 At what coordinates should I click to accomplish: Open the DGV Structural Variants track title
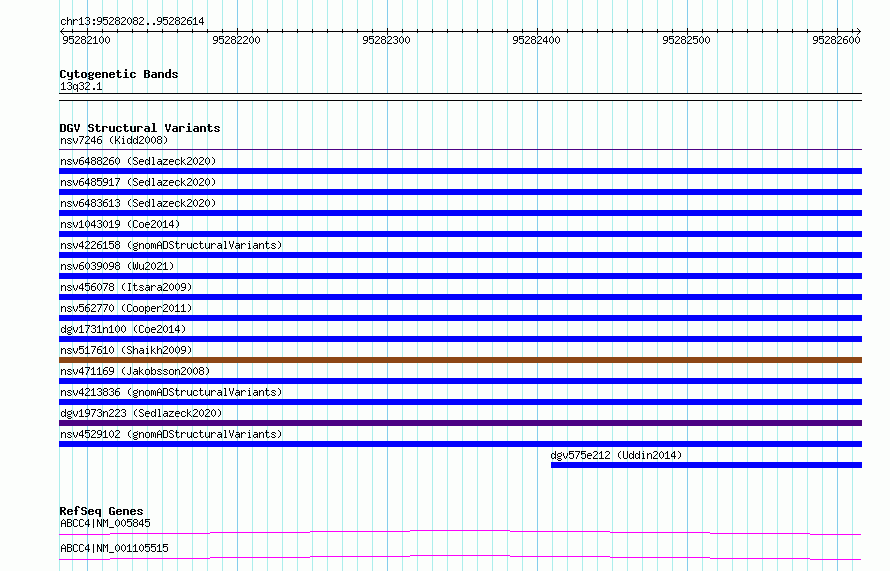coord(140,128)
